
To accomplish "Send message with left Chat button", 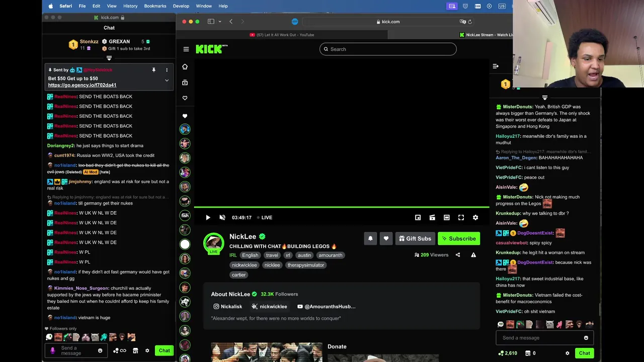I will pyautogui.click(x=165, y=350).
